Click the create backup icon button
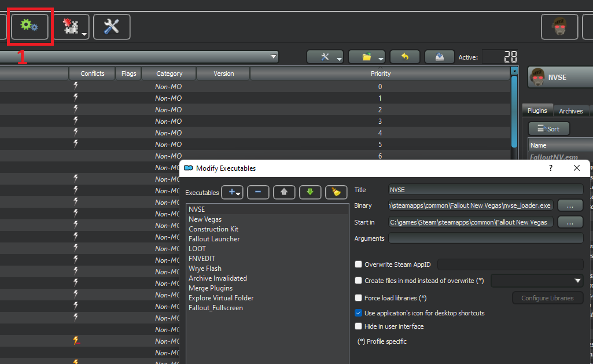The image size is (593, 364). point(440,57)
